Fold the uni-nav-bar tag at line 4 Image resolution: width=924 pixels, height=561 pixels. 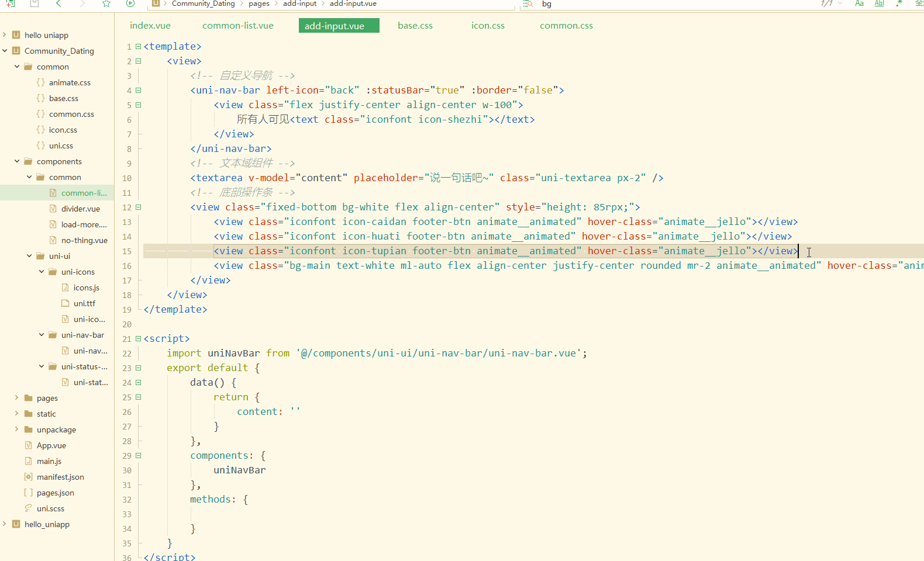139,90
